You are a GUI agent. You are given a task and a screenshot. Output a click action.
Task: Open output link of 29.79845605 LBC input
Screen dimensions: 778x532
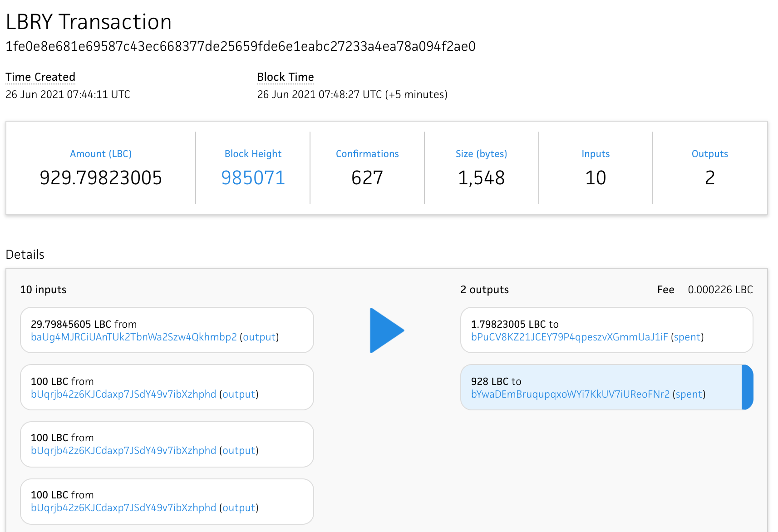click(x=260, y=337)
